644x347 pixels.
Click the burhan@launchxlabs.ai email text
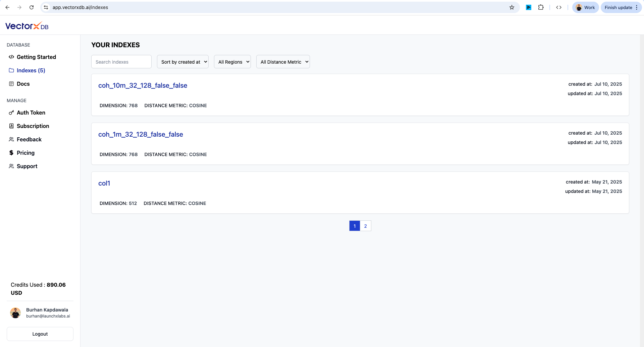(48, 316)
